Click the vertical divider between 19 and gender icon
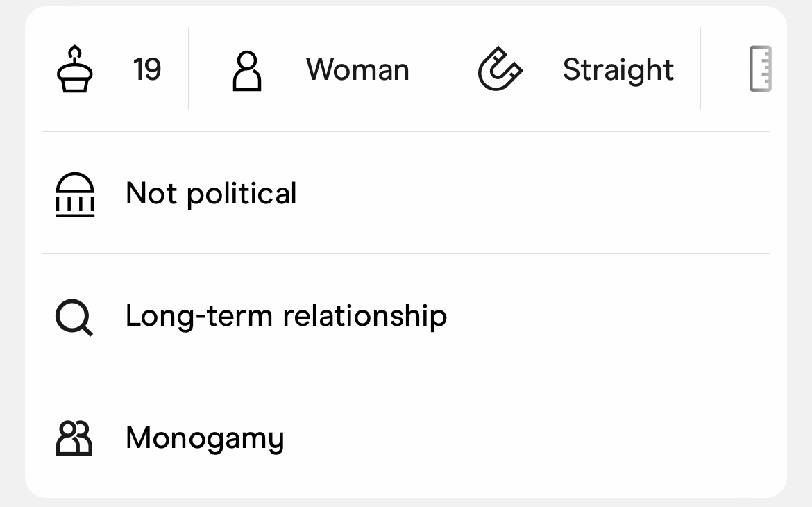Image resolution: width=812 pixels, height=507 pixels. pyautogui.click(x=189, y=69)
